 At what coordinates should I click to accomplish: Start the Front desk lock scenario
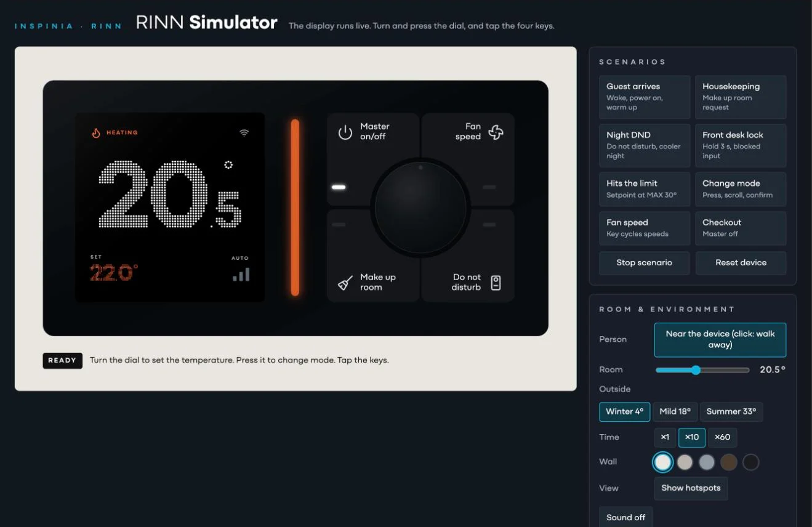pos(741,145)
